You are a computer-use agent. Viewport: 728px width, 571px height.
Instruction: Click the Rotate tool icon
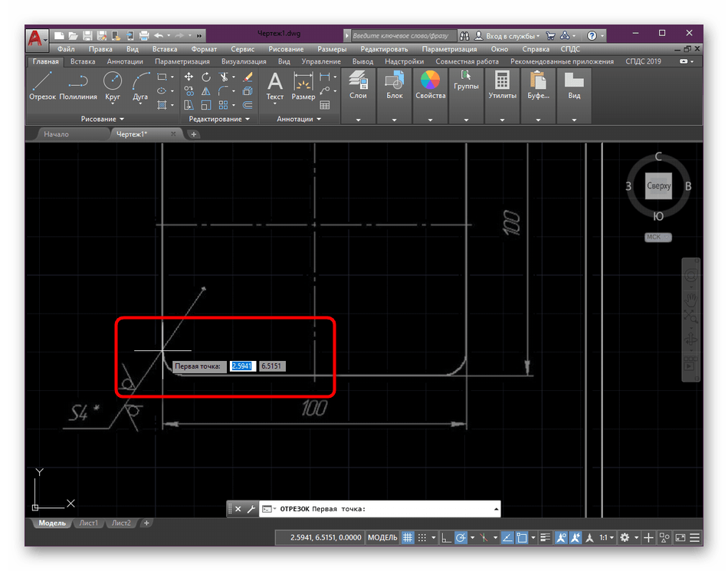[205, 77]
